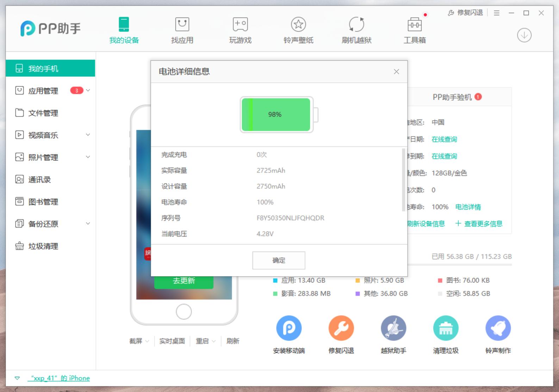
Task: Select the 2725mAh actual capacity value
Action: pyautogui.click(x=271, y=170)
